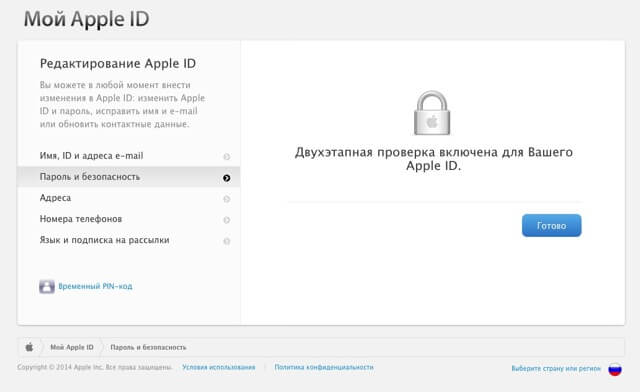640x392 pixels.
Task: Click arrow icon next to Адреса
Action: coord(227,199)
